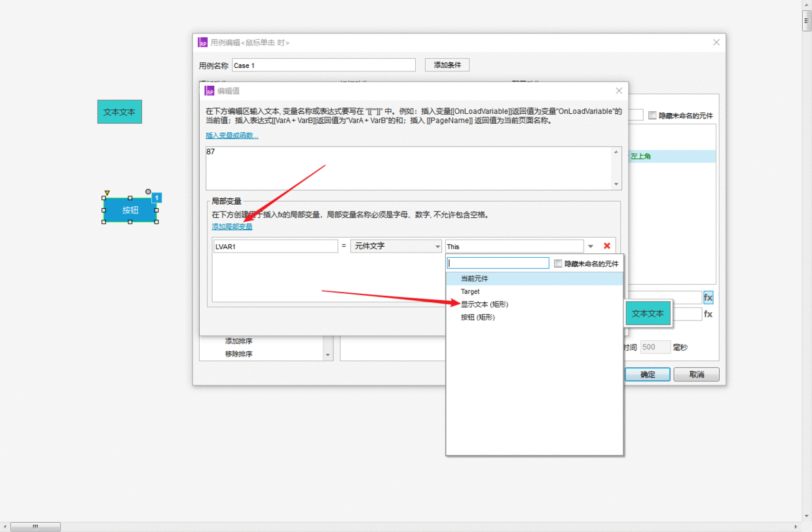812x532 pixels.
Task: Click the scroll-down arrow of the value text area
Action: click(x=616, y=185)
